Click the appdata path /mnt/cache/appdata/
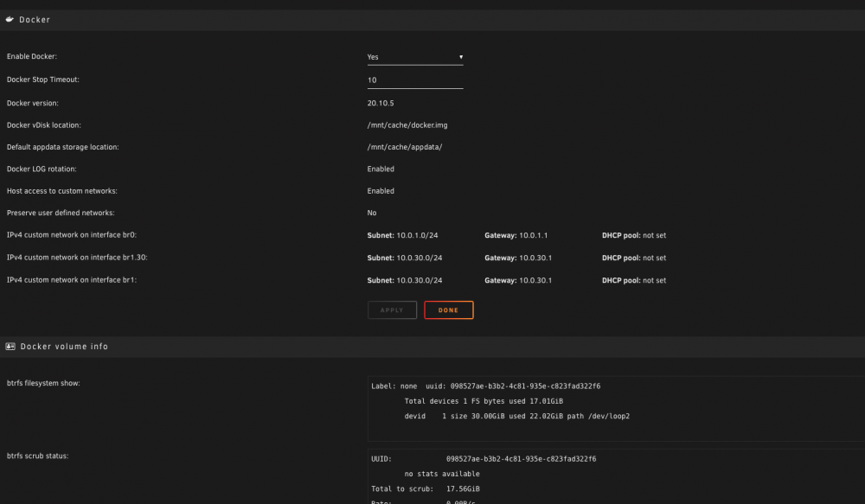Viewport: 865px width, 504px height. click(404, 147)
